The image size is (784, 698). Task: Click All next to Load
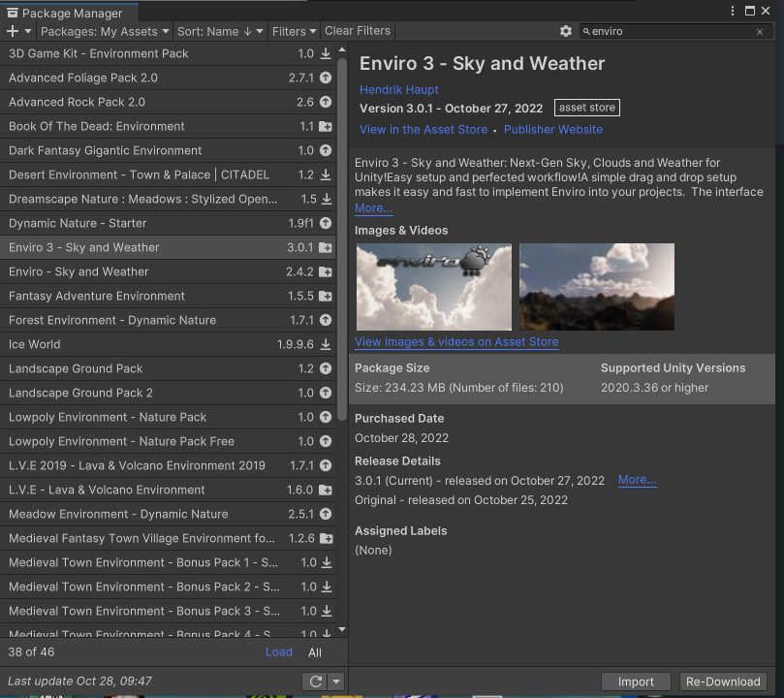click(x=315, y=652)
